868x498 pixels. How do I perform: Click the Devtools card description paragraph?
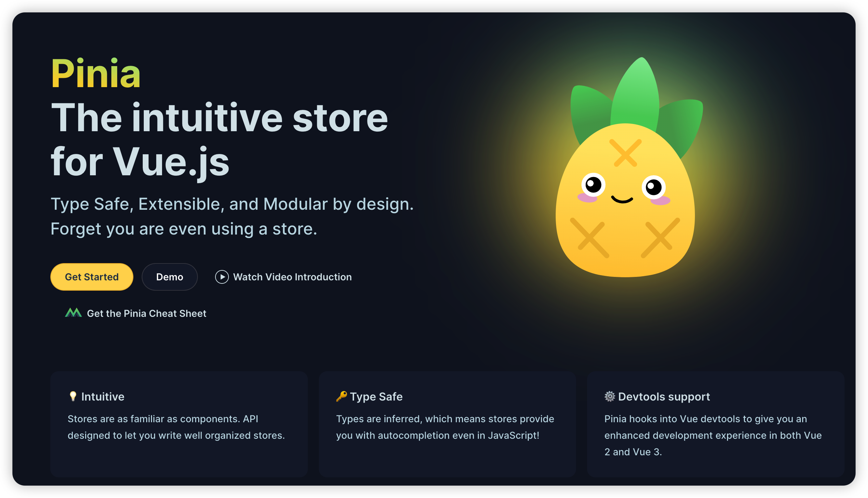coord(713,435)
